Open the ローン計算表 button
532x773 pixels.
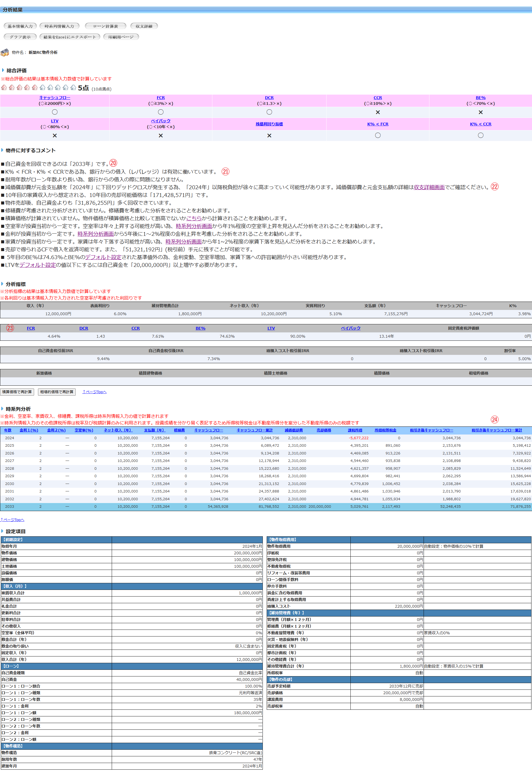(x=106, y=26)
